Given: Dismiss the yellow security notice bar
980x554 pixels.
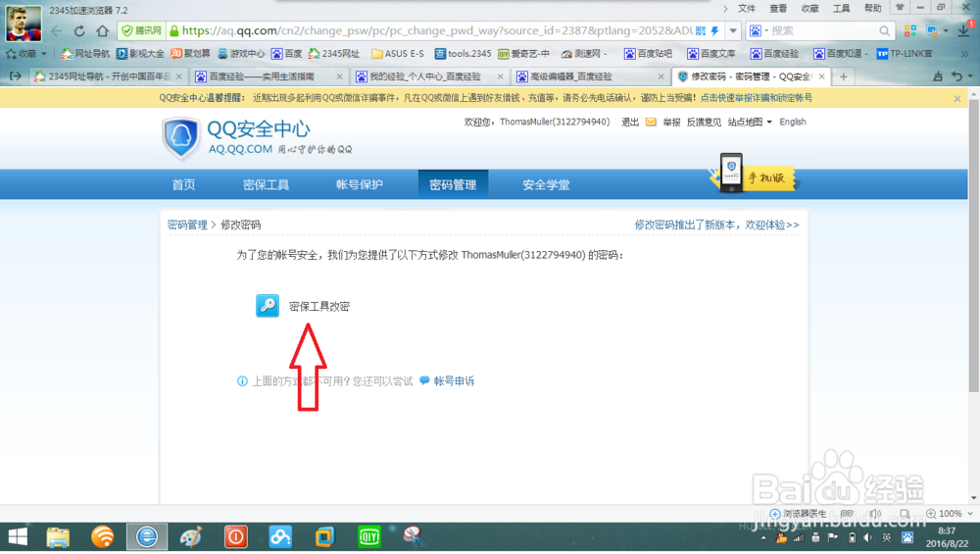Looking at the screenshot, I should coord(956,98).
